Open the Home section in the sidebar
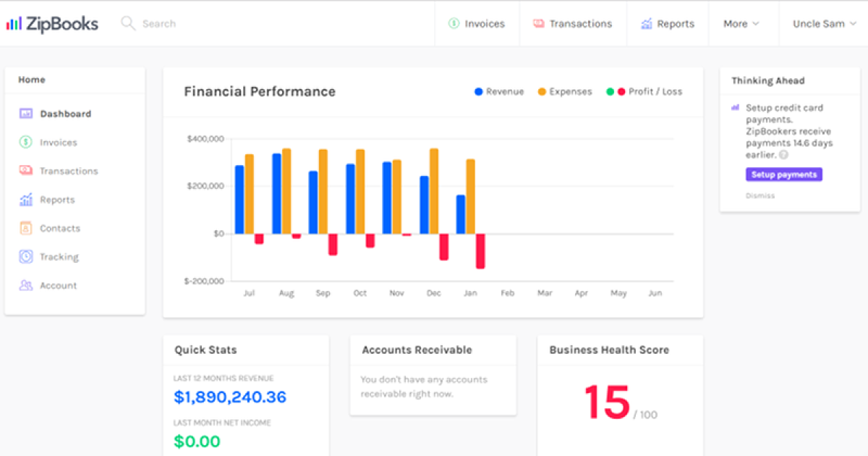The width and height of the screenshot is (868, 456). point(31,80)
